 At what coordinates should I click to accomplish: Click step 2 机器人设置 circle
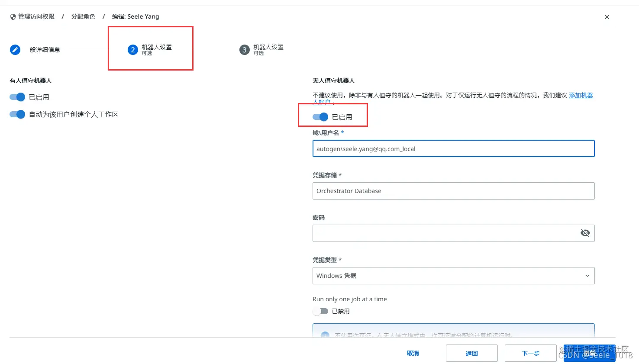coord(132,49)
